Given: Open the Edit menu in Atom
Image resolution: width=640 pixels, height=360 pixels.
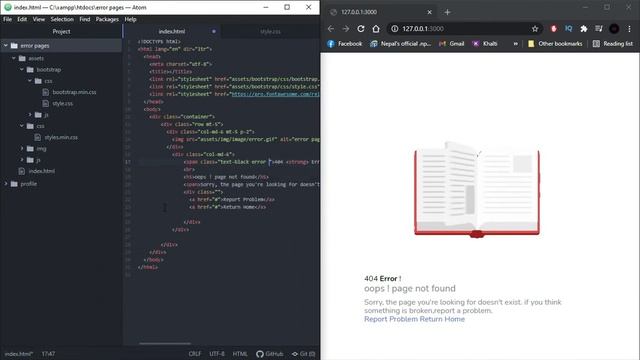Looking at the screenshot, I should [22, 19].
